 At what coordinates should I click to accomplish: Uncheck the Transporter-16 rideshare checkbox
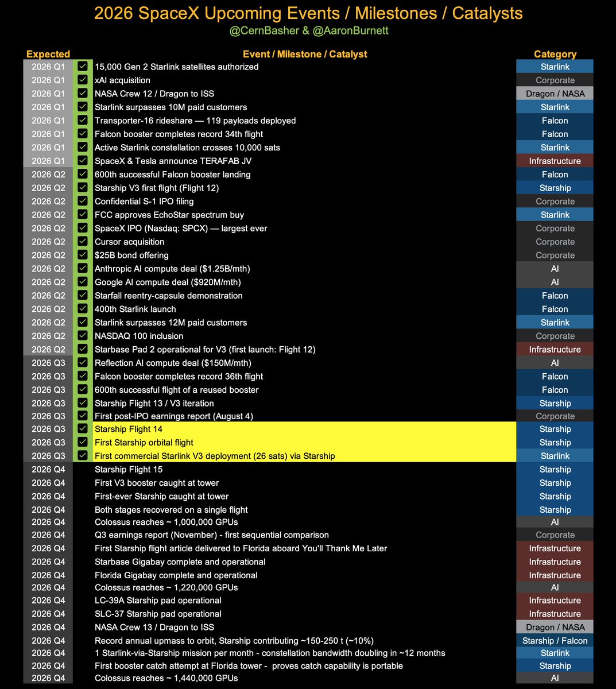pyautogui.click(x=83, y=121)
